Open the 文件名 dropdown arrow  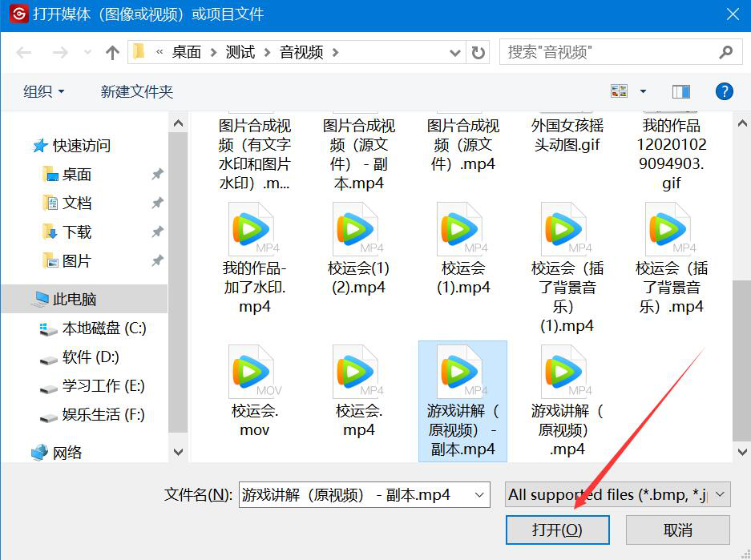[479, 494]
